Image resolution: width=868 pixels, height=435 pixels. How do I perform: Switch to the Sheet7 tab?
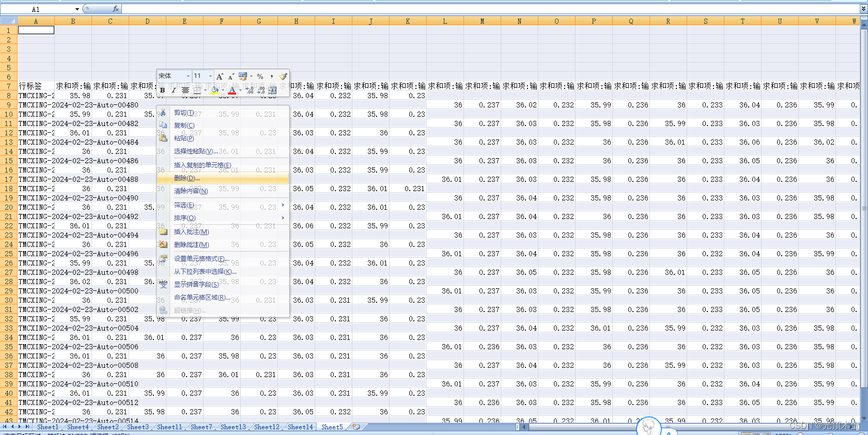point(201,427)
